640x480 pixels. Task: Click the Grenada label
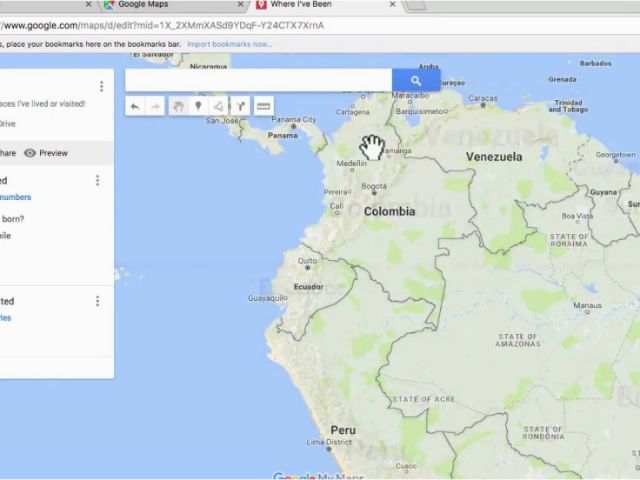(562, 80)
